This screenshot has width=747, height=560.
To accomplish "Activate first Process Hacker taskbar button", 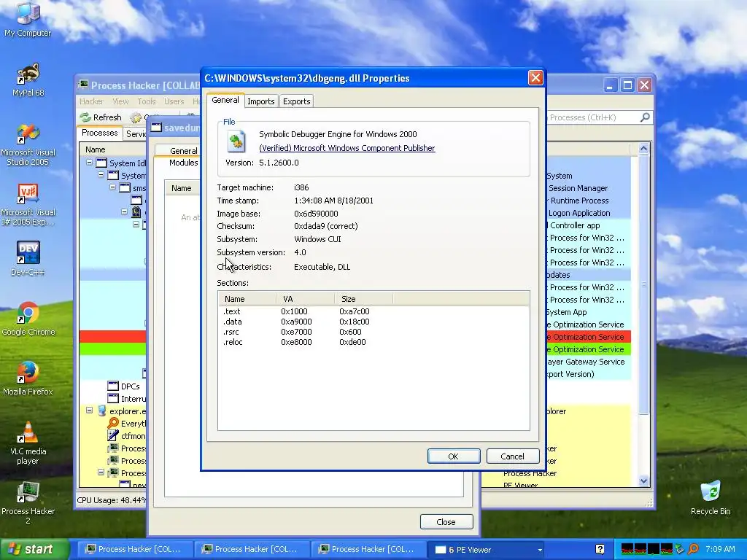I will 134,549.
